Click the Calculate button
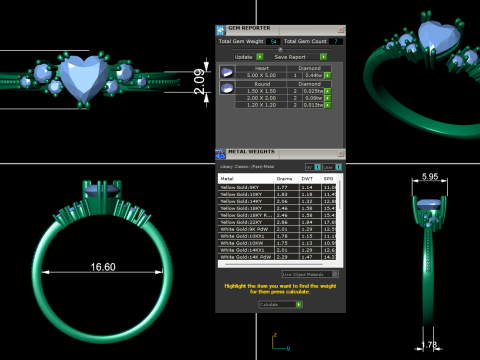The height and width of the screenshot is (360, 480). click(x=280, y=304)
